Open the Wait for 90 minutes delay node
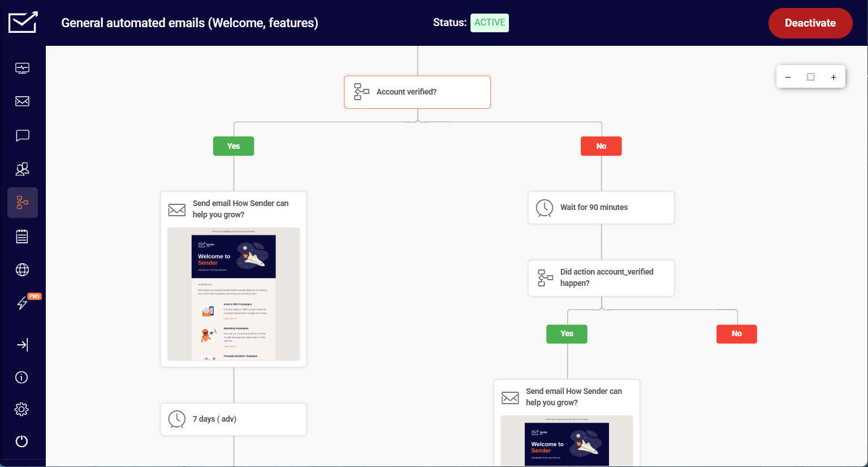 601,207
